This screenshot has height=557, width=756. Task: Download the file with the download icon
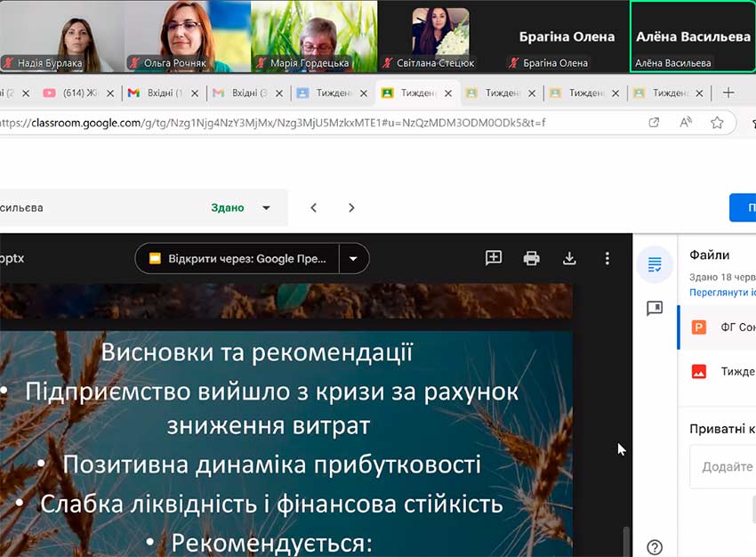569,258
